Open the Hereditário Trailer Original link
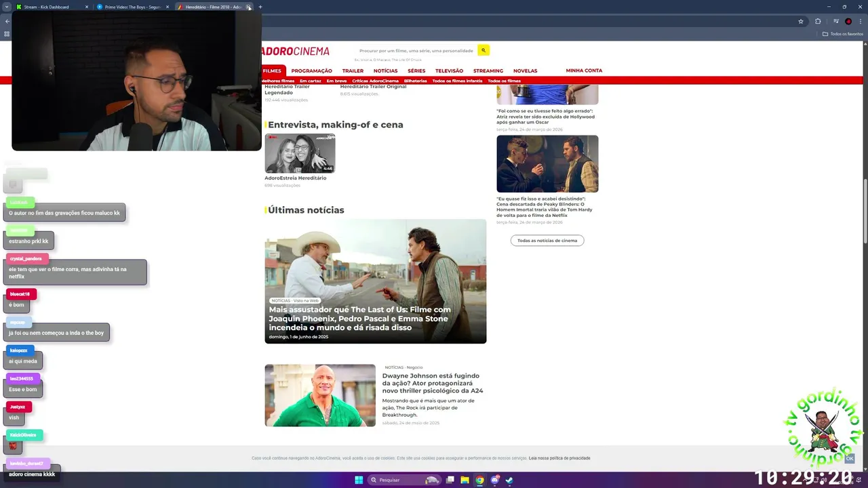868x488 pixels. coord(373,87)
